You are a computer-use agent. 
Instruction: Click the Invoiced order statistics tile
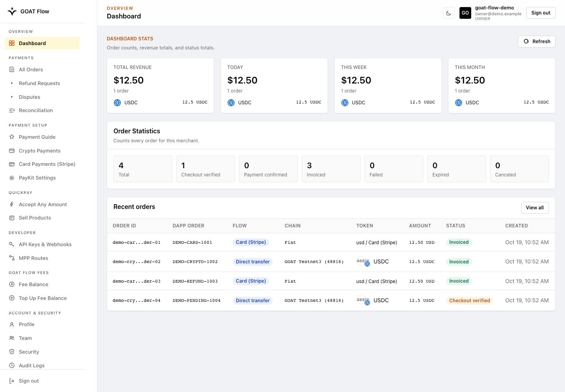[331, 169]
